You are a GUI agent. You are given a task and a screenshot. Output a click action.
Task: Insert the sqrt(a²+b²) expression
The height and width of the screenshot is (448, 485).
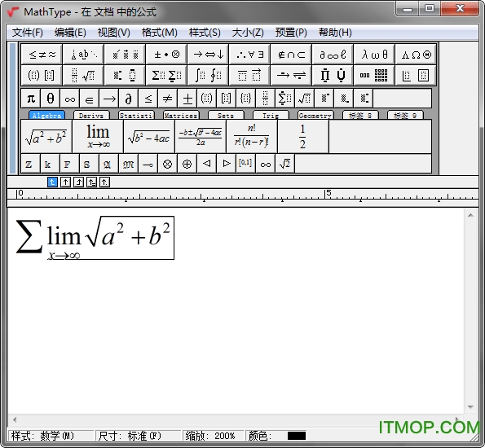(x=46, y=136)
